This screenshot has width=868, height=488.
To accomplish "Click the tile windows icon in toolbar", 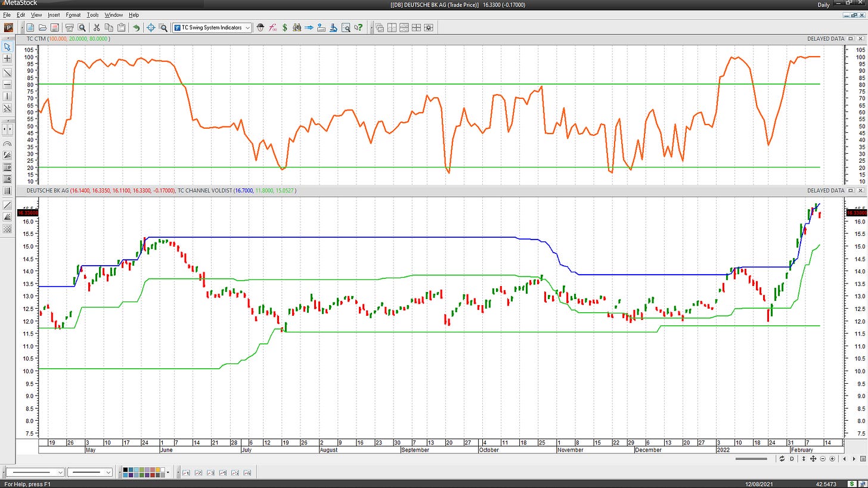I will point(416,27).
